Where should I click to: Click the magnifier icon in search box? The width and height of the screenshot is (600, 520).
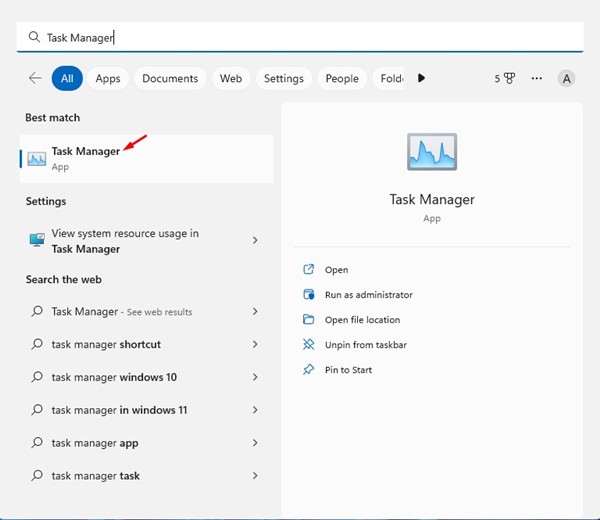(x=34, y=37)
